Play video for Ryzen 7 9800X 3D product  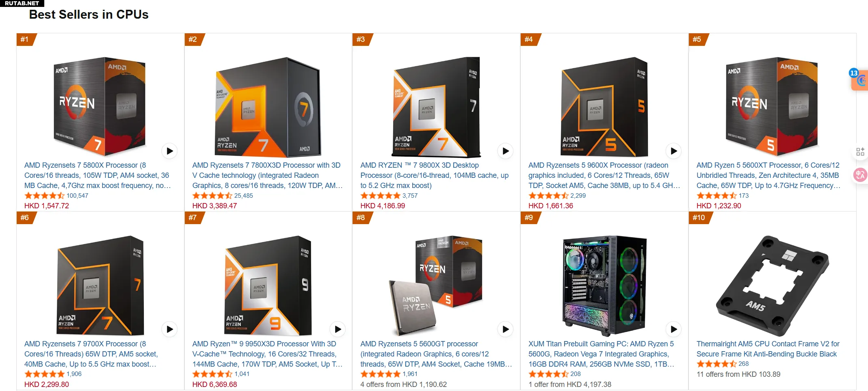505,151
